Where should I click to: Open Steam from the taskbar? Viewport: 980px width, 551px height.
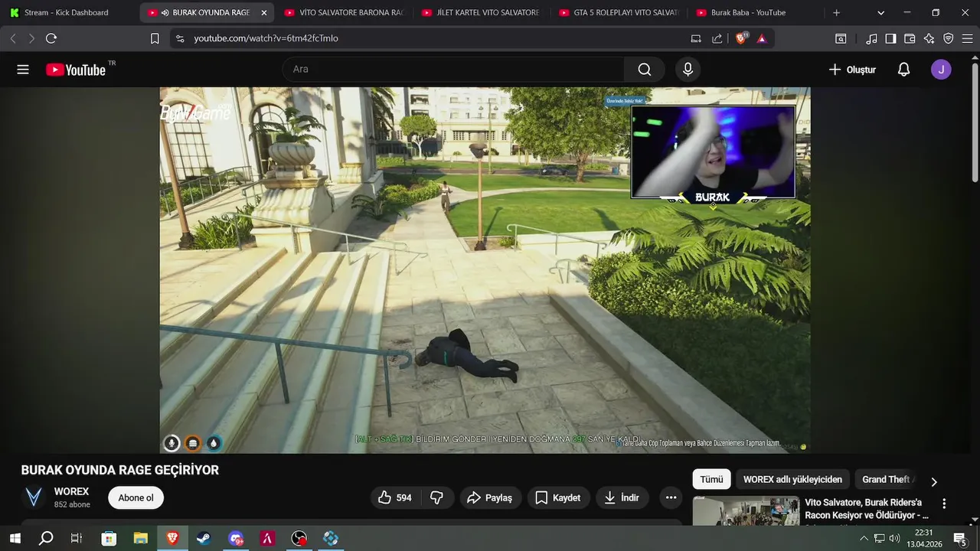[x=204, y=539]
